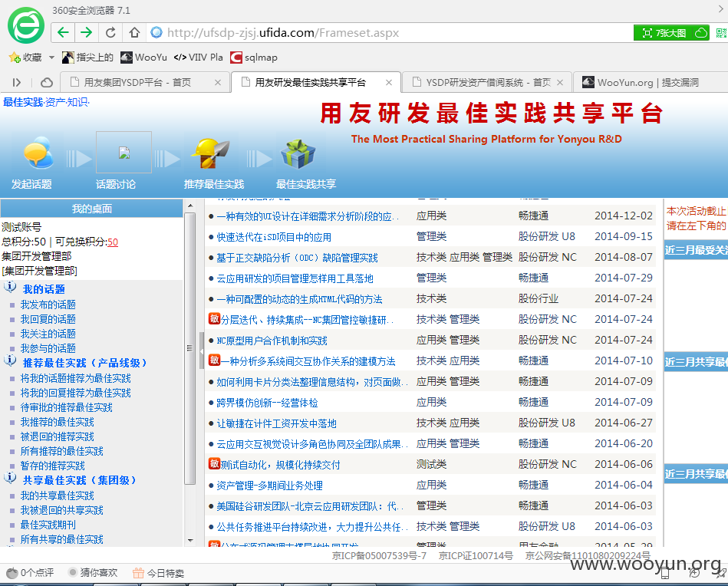Open 被退回的推荐实践
This screenshot has height=586, width=728.
[57, 436]
